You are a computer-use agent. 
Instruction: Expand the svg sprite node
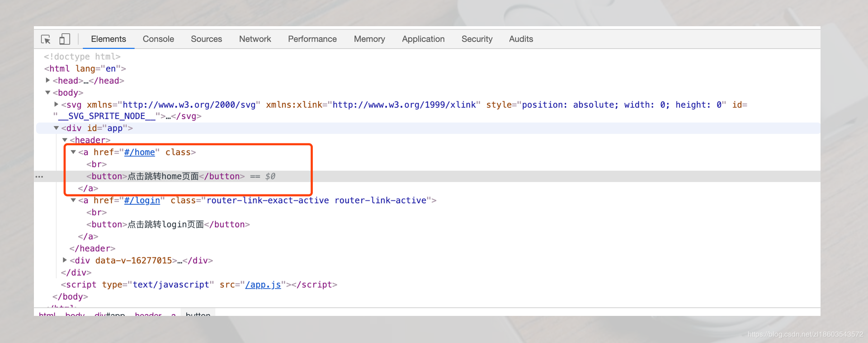[57, 104]
